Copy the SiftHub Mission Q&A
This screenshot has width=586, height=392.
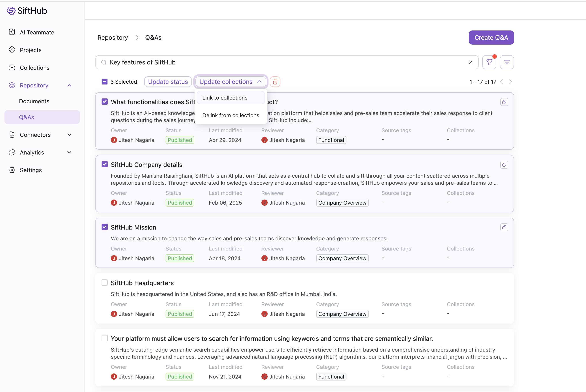(504, 227)
